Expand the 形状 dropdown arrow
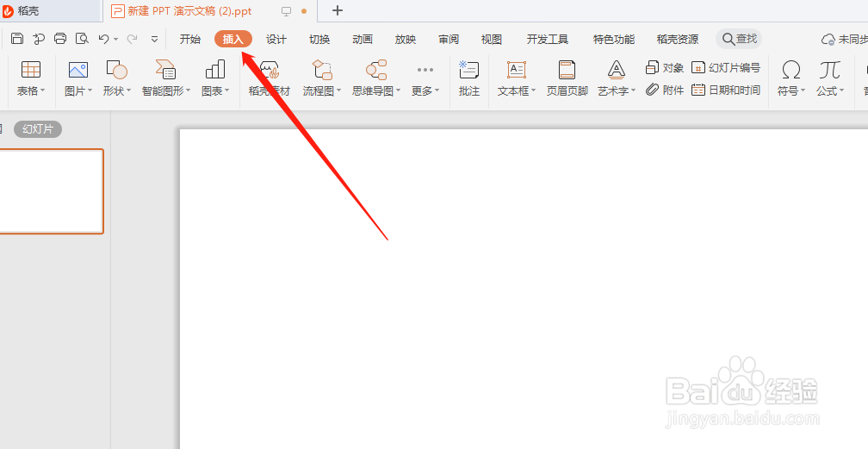Screen dimensions: 868x449 pos(129,90)
